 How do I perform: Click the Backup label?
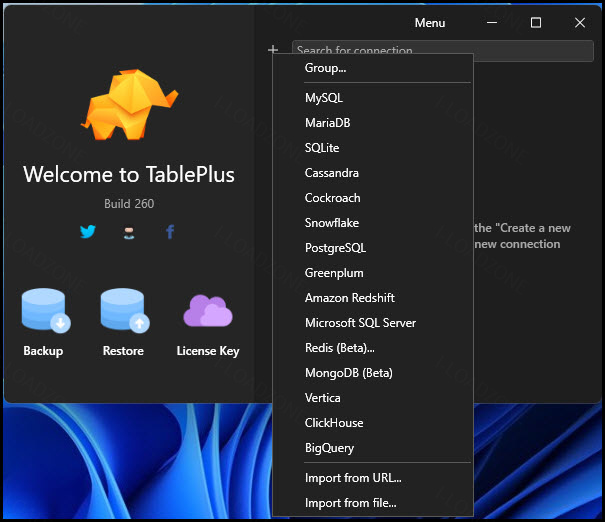click(43, 351)
